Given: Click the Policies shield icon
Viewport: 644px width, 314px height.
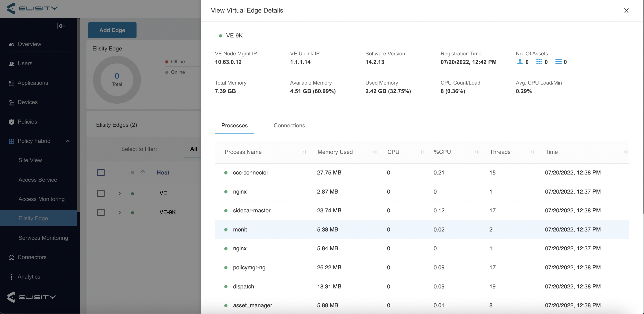Looking at the screenshot, I should (x=11, y=122).
